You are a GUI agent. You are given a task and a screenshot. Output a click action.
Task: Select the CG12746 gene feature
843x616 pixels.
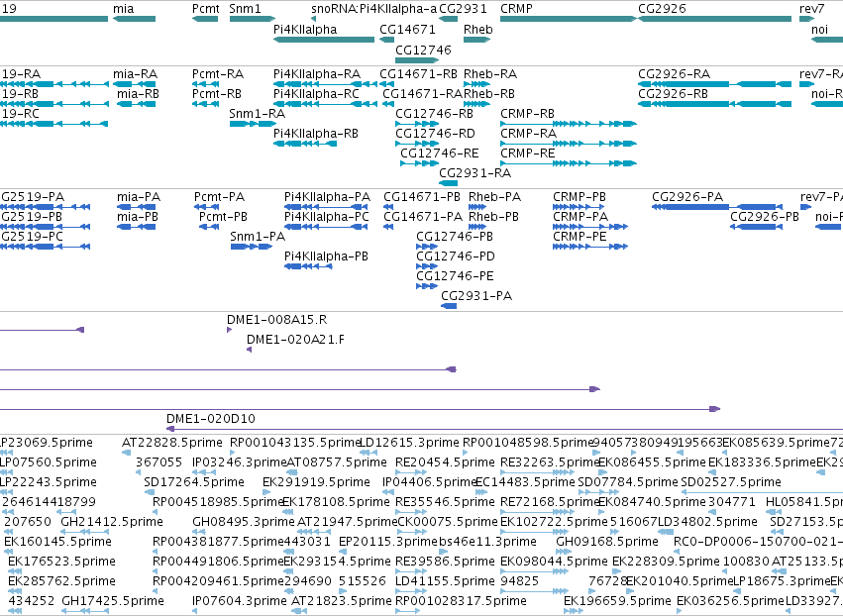(x=417, y=60)
